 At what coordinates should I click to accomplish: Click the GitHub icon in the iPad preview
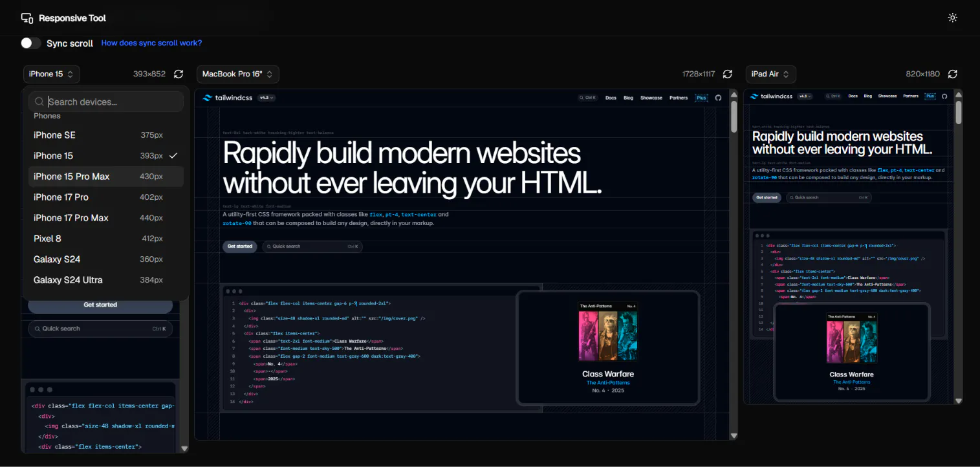click(944, 96)
